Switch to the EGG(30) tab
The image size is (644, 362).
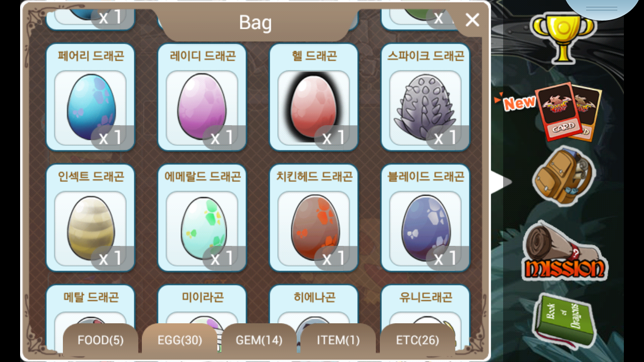pos(180,340)
